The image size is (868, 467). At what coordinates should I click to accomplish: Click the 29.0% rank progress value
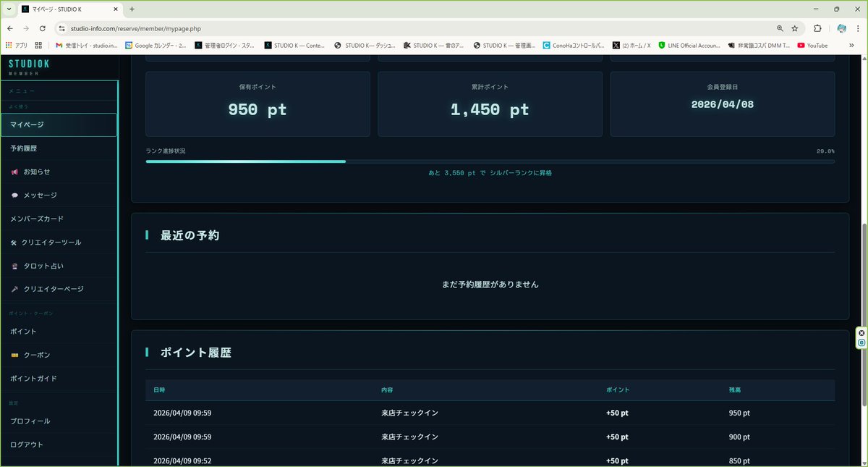point(825,151)
